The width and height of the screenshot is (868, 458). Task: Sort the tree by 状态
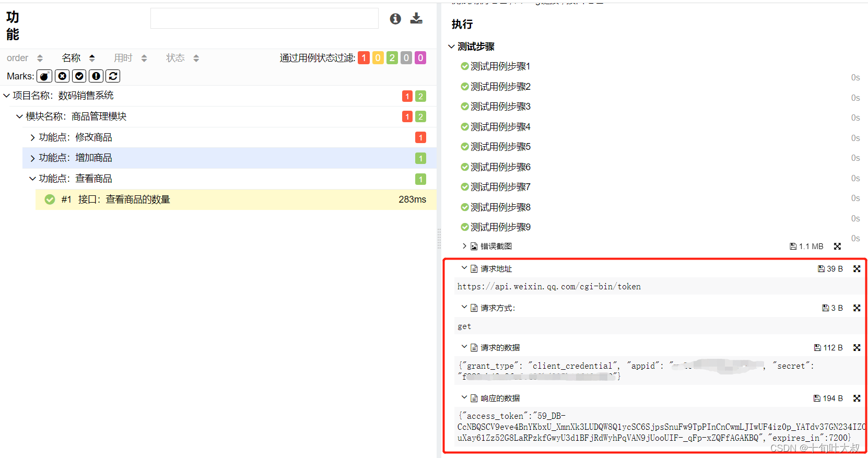182,58
